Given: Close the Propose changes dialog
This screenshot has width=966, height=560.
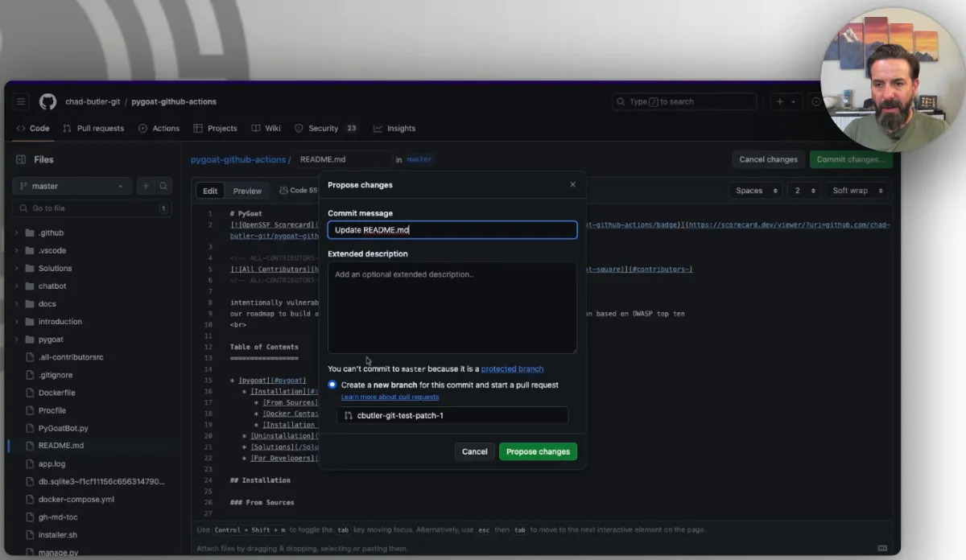Looking at the screenshot, I should [572, 185].
